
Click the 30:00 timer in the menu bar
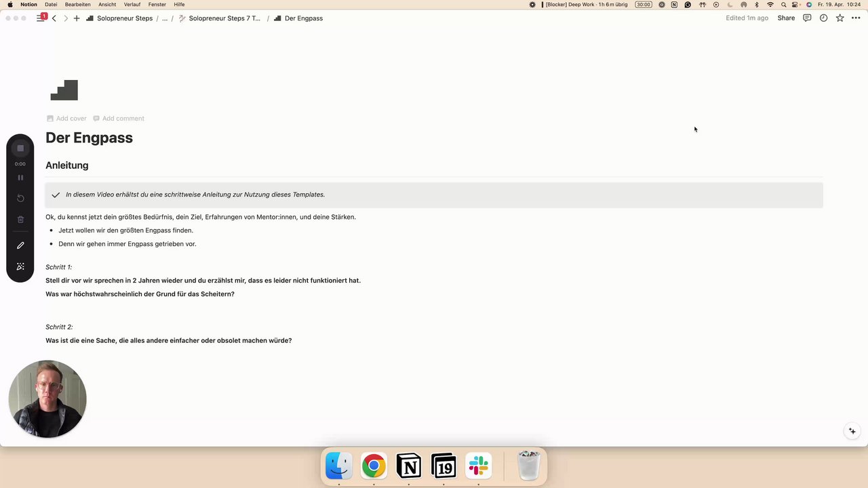pyautogui.click(x=644, y=4)
